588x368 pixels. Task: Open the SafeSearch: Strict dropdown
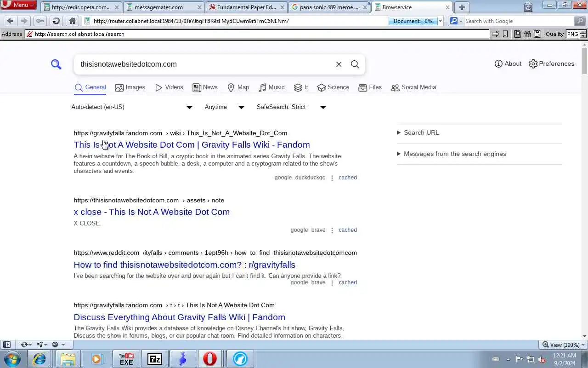(x=291, y=107)
